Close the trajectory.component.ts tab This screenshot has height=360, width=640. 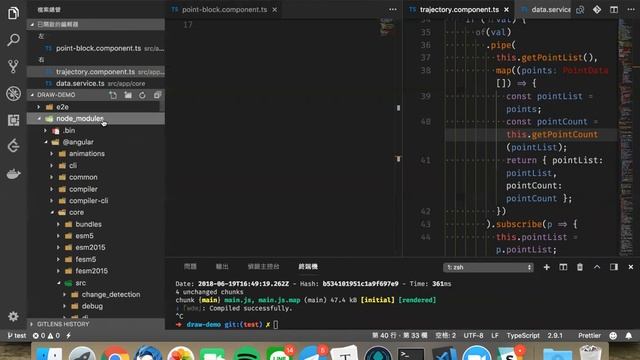pyautogui.click(x=507, y=9)
